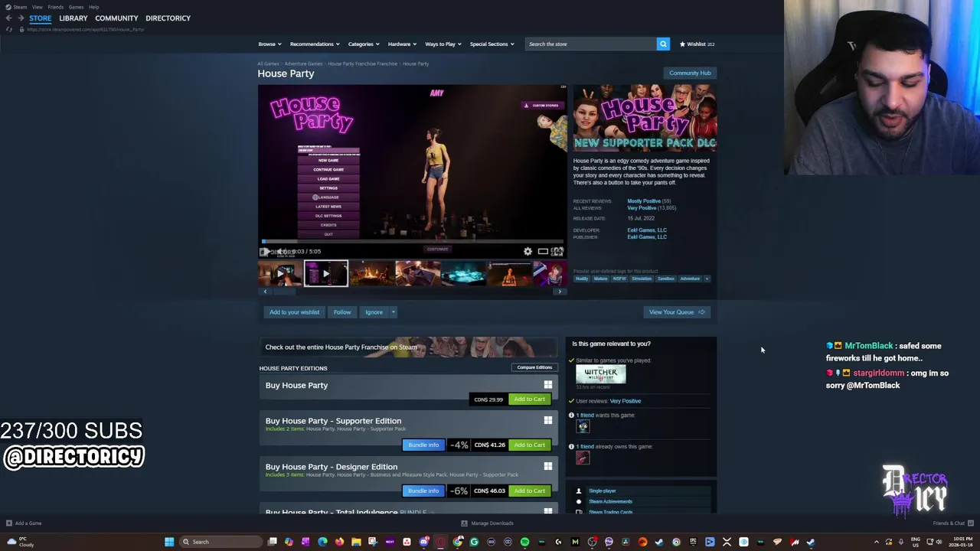Click the Compare Editions button
980x551 pixels.
coord(534,367)
